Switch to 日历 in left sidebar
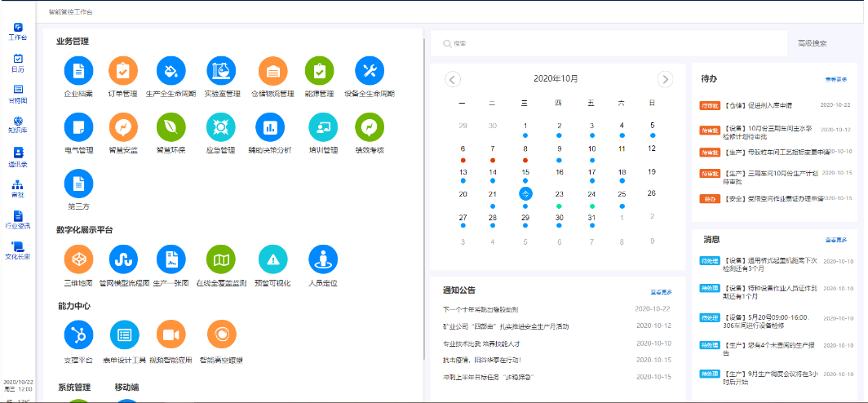Image resolution: width=868 pixels, height=403 pixels. pyautogui.click(x=18, y=63)
